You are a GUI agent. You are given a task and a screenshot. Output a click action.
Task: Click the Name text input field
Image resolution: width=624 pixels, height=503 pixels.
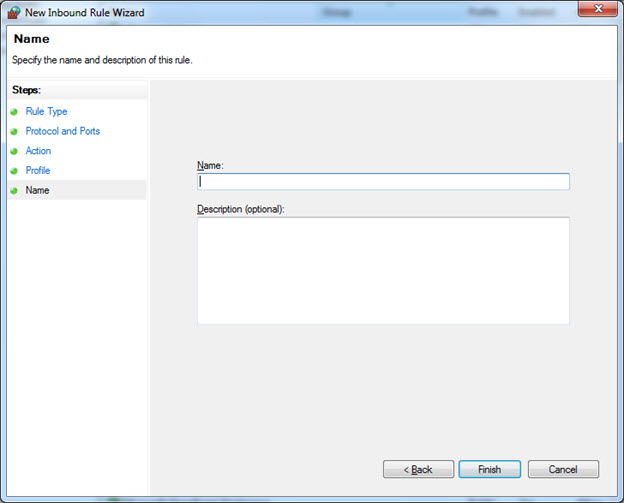383,181
